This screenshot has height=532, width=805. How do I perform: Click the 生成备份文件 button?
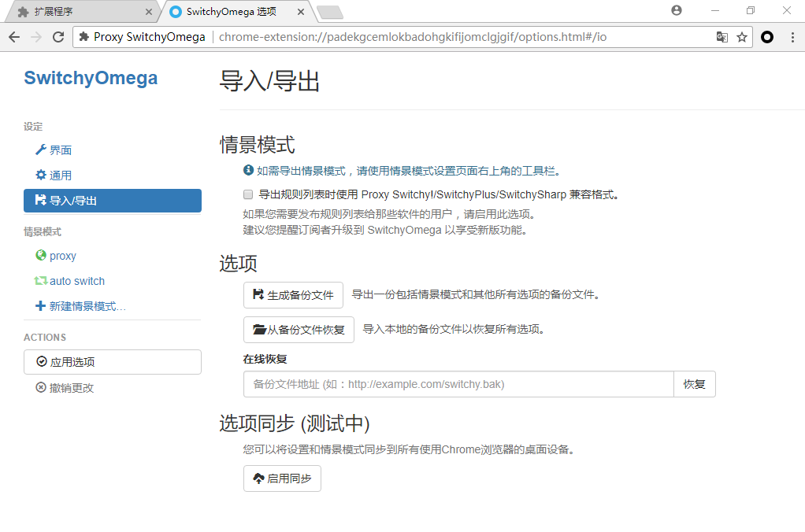click(293, 295)
